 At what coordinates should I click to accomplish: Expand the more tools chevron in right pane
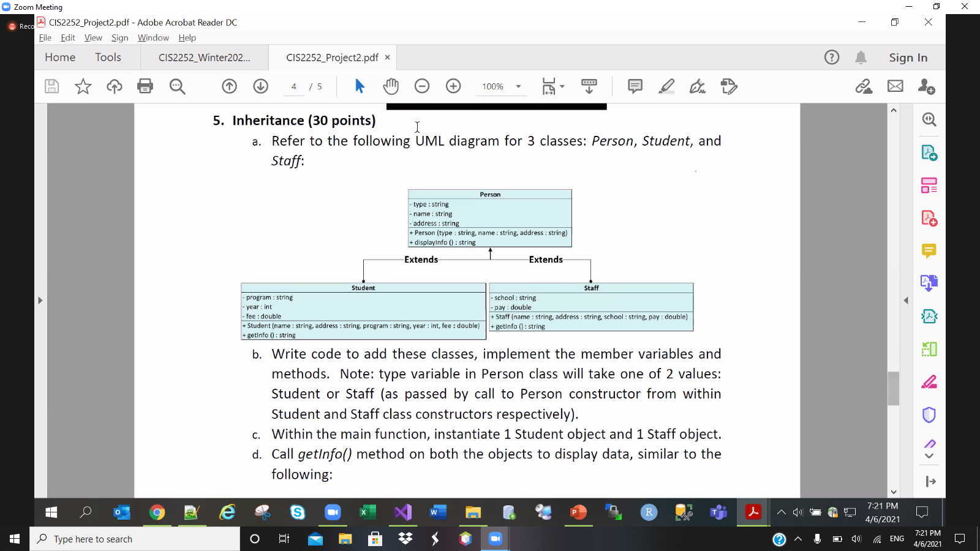(x=929, y=456)
